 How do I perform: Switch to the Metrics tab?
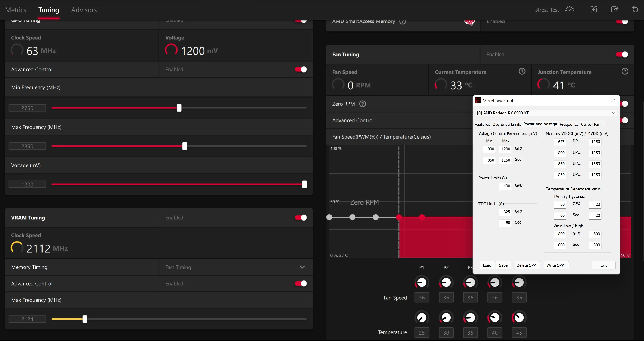pos(16,10)
